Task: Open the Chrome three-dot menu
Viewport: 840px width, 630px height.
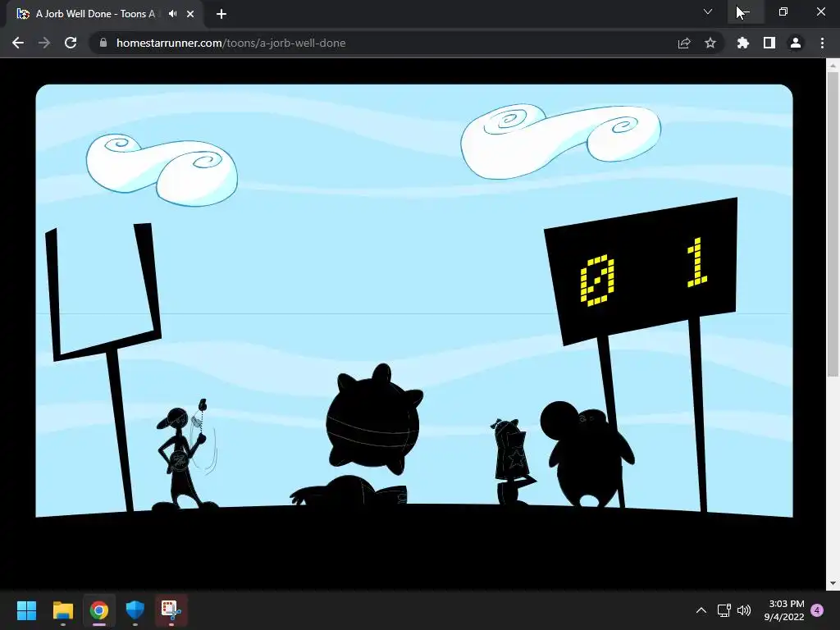Action: (x=822, y=43)
